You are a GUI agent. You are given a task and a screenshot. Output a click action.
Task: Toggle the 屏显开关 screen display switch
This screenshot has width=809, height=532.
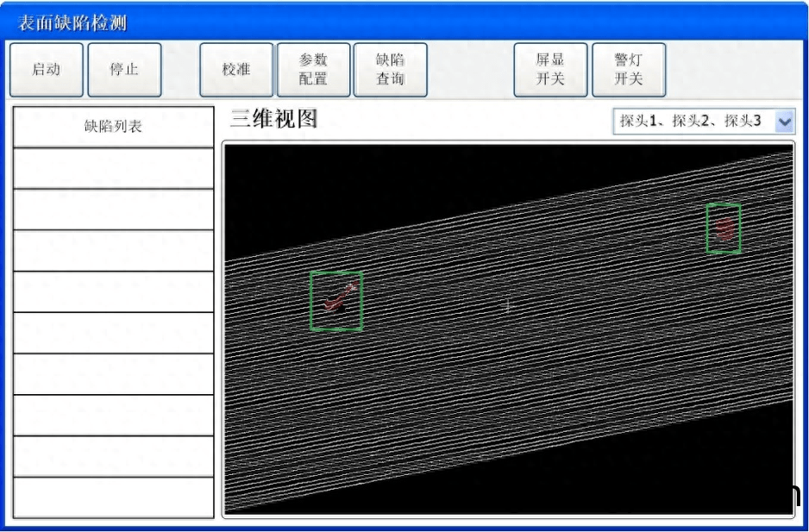point(550,70)
